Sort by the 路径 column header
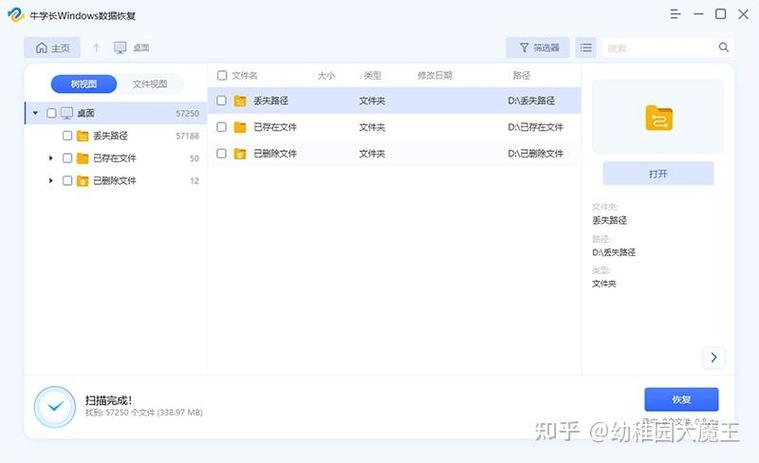Screen dimensions: 759x463 521,75
